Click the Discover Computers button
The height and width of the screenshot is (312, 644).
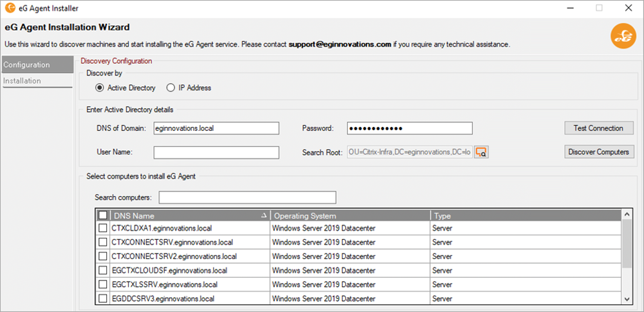click(x=599, y=151)
